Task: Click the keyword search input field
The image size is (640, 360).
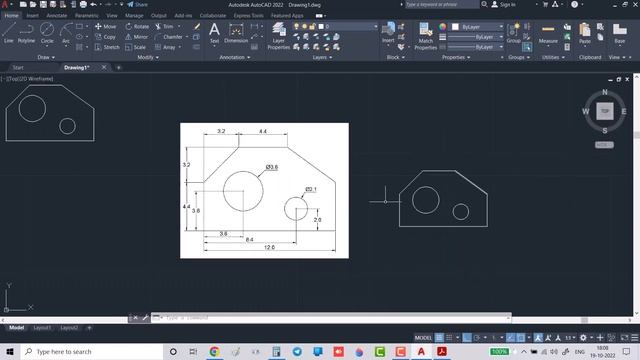Action: click(442, 4)
